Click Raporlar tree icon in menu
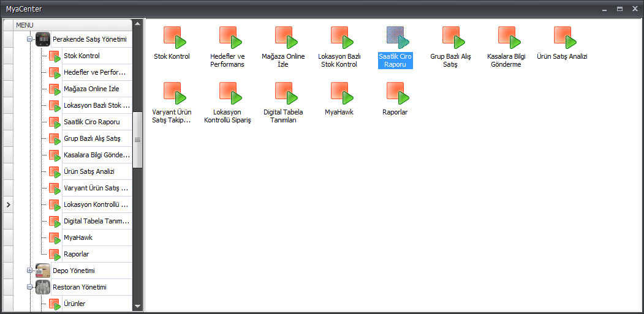 coord(55,254)
